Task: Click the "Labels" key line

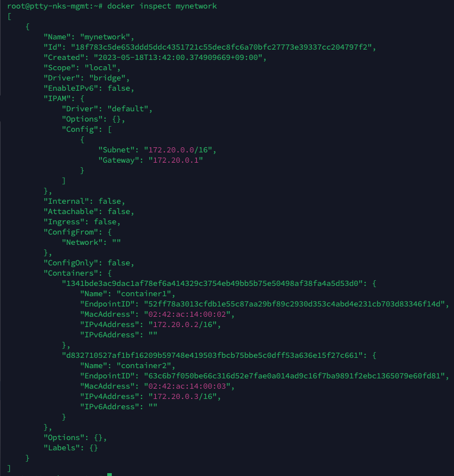Action: tap(71, 448)
